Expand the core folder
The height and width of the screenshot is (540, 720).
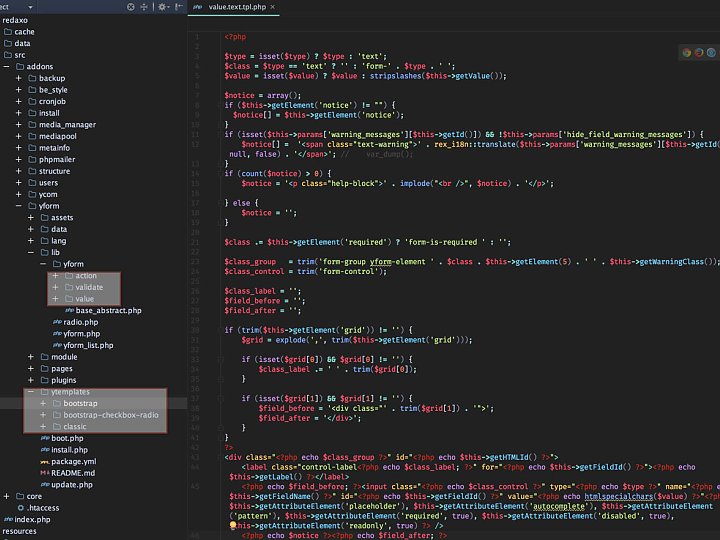(7, 496)
